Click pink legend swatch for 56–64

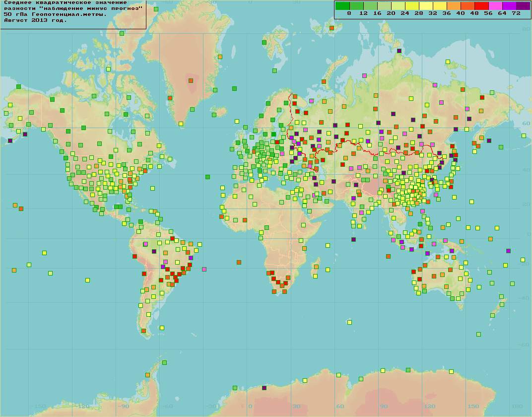(x=495, y=6)
